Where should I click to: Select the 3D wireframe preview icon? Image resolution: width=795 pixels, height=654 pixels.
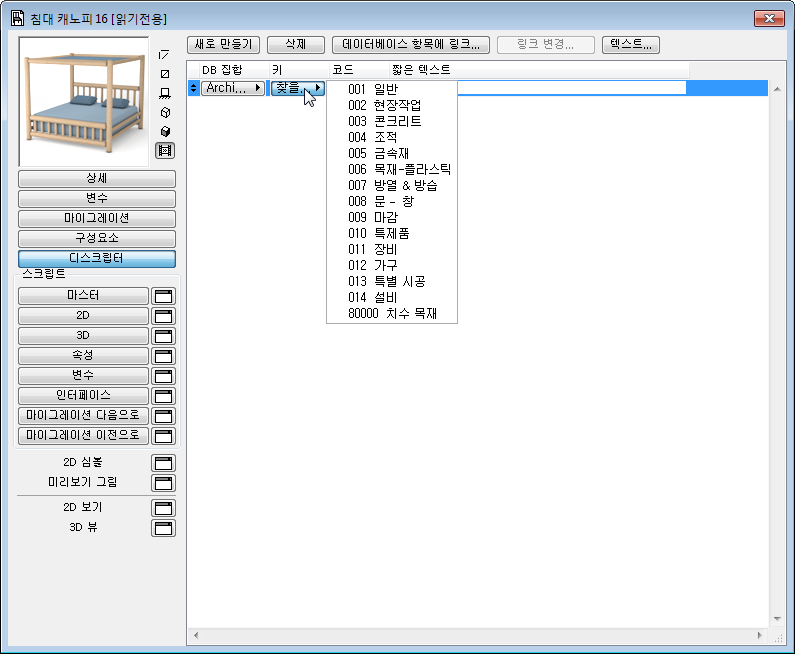[165, 113]
